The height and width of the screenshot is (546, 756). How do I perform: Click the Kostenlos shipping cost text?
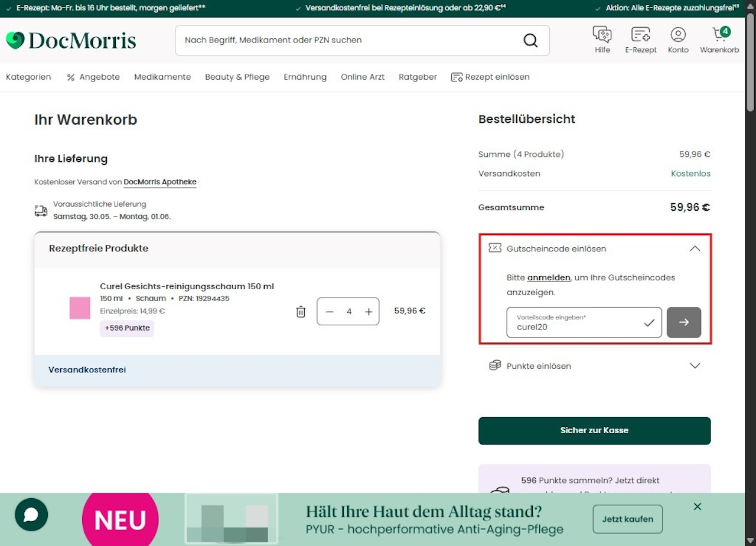[690, 174]
